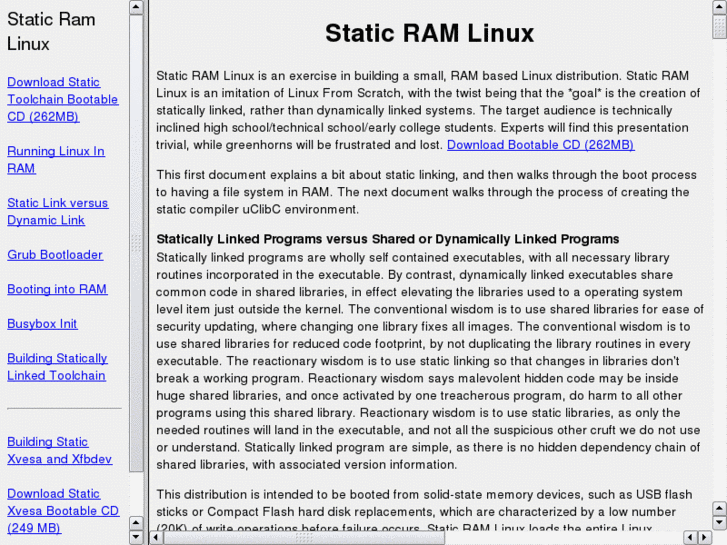Viewport: 727px width, 545px height.
Task: Click heading Statically Linked Programs versus Shared
Action: [x=388, y=239]
